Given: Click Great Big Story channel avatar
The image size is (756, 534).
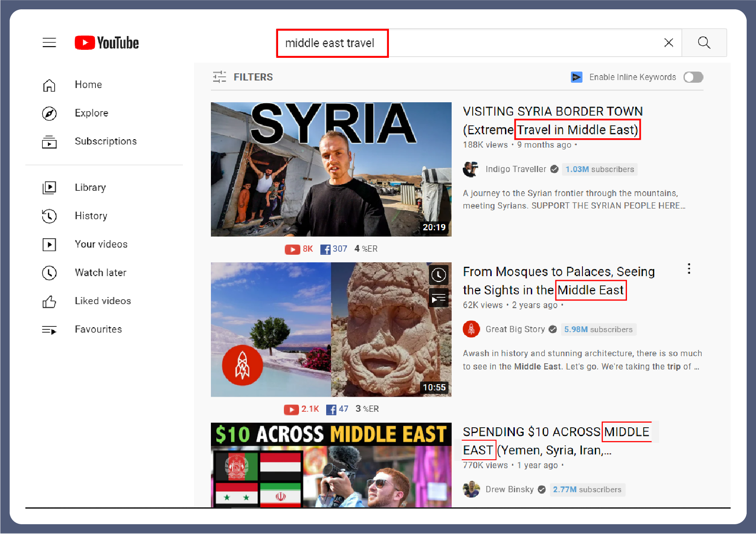Looking at the screenshot, I should click(x=471, y=329).
